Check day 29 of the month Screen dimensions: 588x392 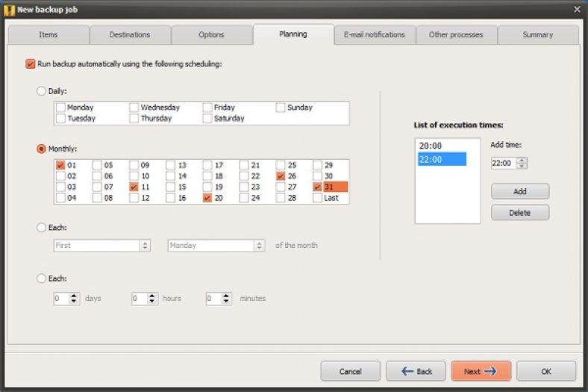click(x=317, y=165)
